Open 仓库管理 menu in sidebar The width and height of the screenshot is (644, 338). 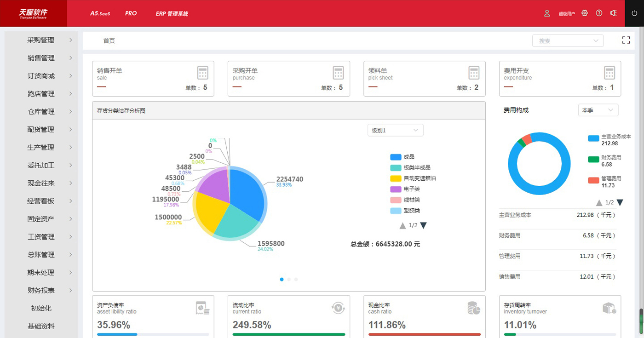41,112
